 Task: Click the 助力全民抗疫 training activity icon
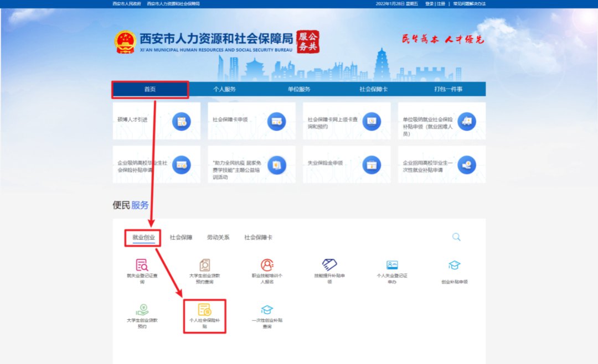point(276,165)
